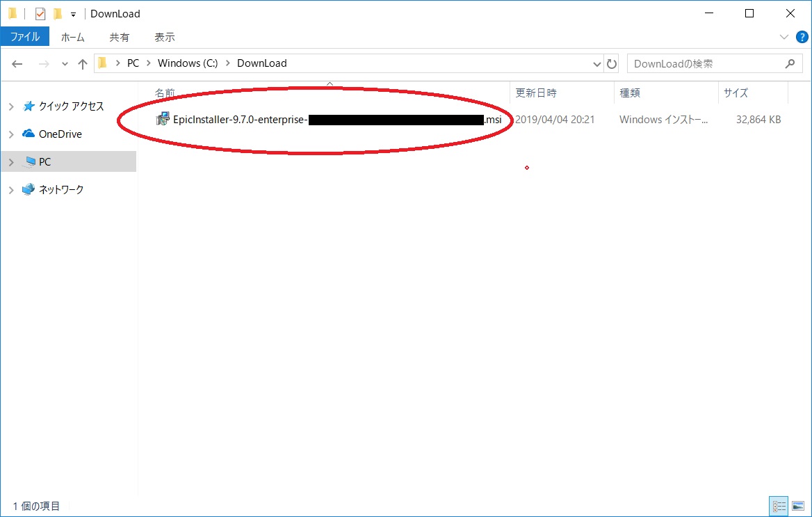Click the breadcrumb chevron after PC
Image resolution: width=812 pixels, height=517 pixels.
[x=149, y=63]
